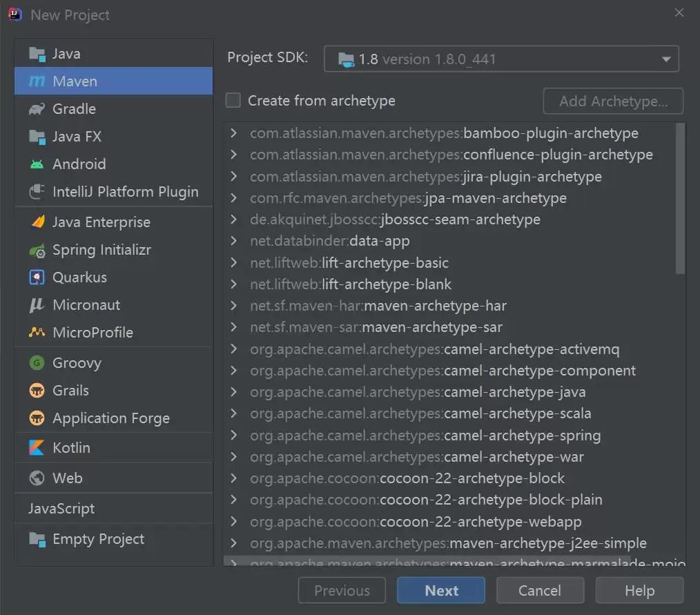
Task: Click the IntelliJ Platform Plugin icon
Action: coord(37,191)
